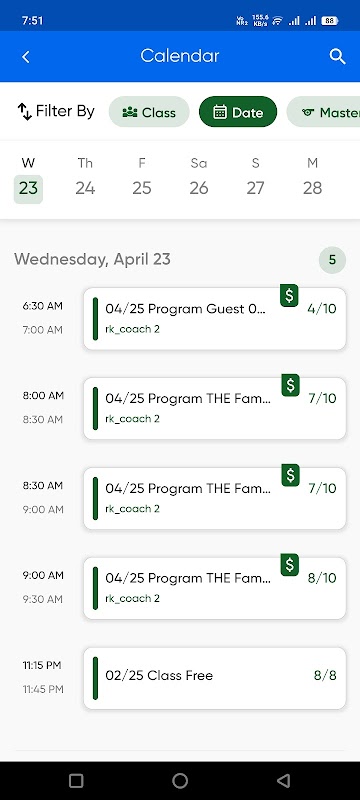Screen dimensions: 360x800
Task: Tap the back arrow in Calendar header
Action: point(25,57)
